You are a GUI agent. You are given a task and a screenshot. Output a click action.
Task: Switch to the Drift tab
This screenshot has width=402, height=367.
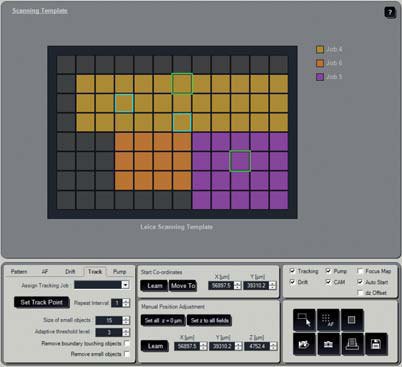click(70, 272)
